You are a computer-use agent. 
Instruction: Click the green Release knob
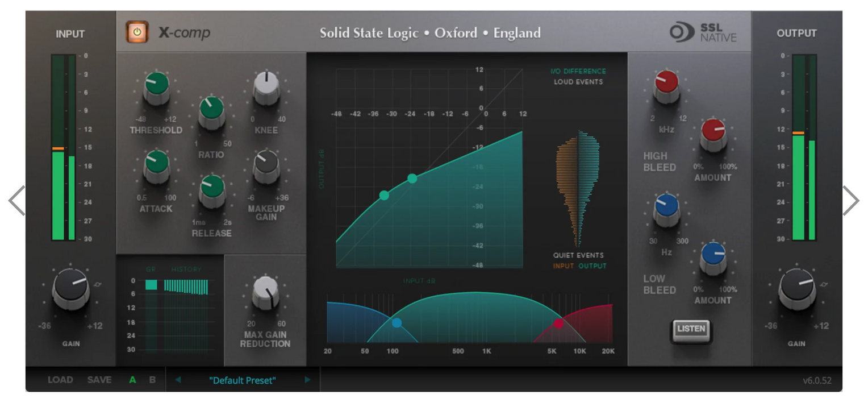point(211,191)
